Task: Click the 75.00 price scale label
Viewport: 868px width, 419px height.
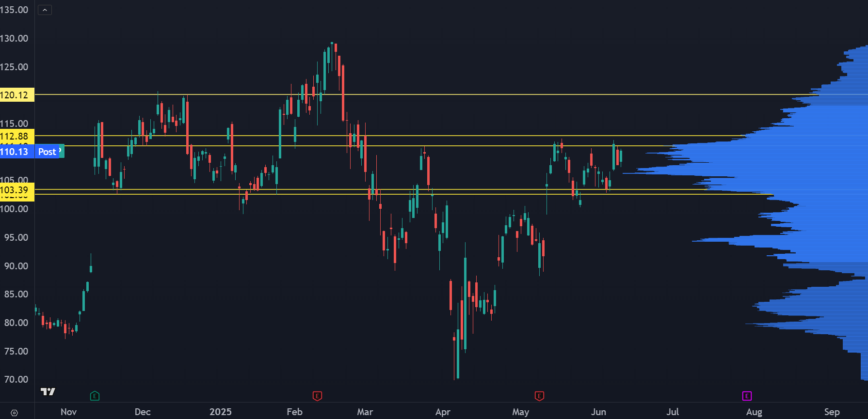Action: (16, 351)
